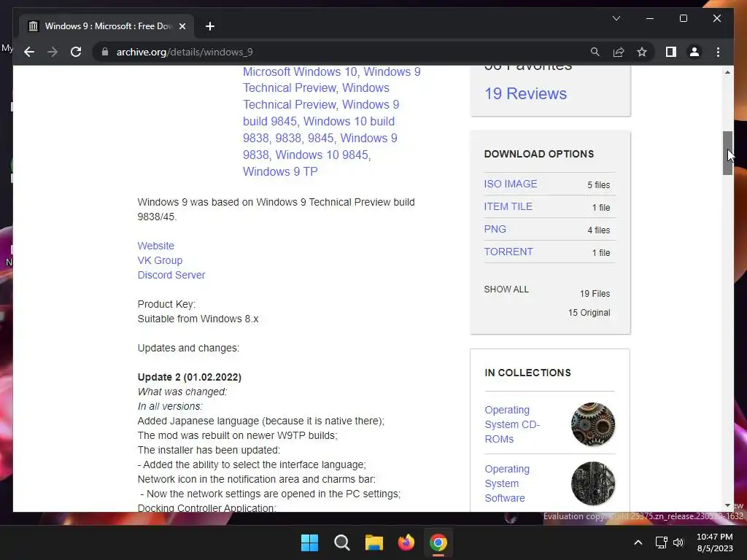Click the address bar URL

(x=185, y=52)
